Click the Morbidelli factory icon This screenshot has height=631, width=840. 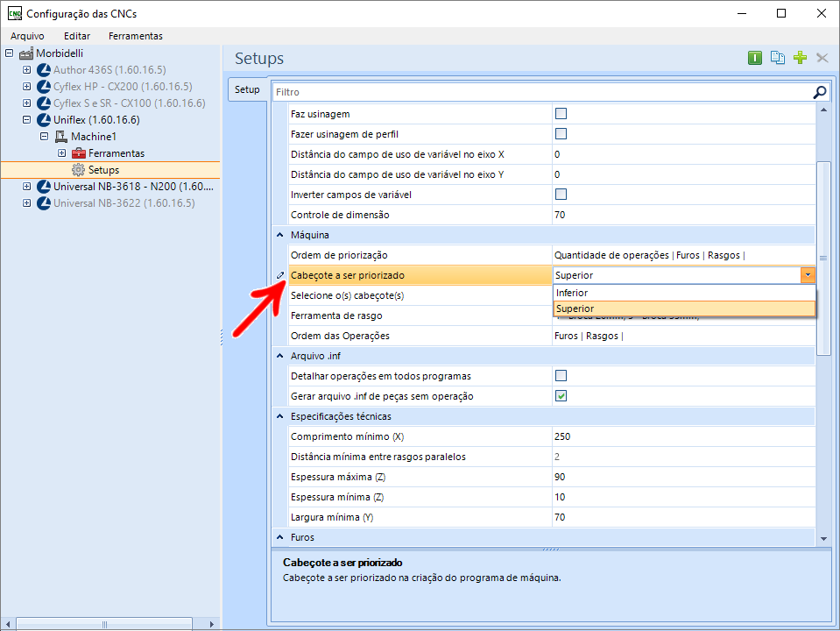point(25,53)
